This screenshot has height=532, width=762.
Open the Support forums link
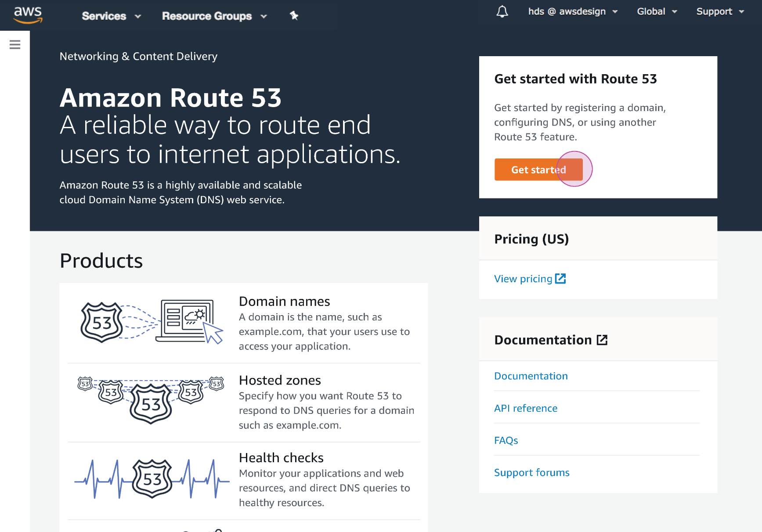[x=532, y=473]
